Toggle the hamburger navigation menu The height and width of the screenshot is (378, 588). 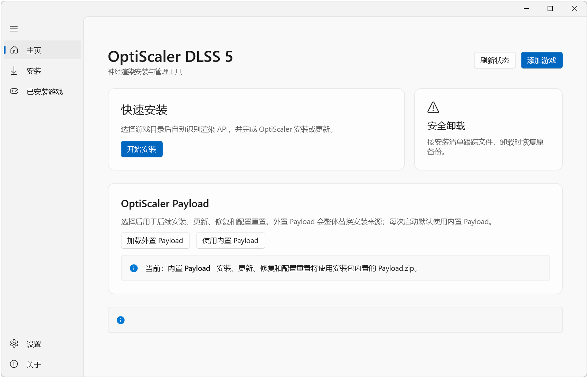pyautogui.click(x=14, y=29)
